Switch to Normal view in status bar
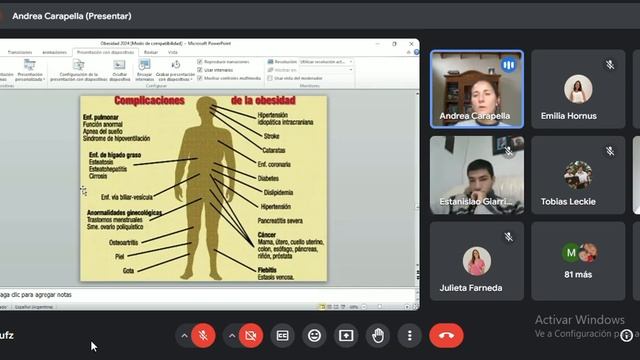The image size is (640, 360). [322, 307]
